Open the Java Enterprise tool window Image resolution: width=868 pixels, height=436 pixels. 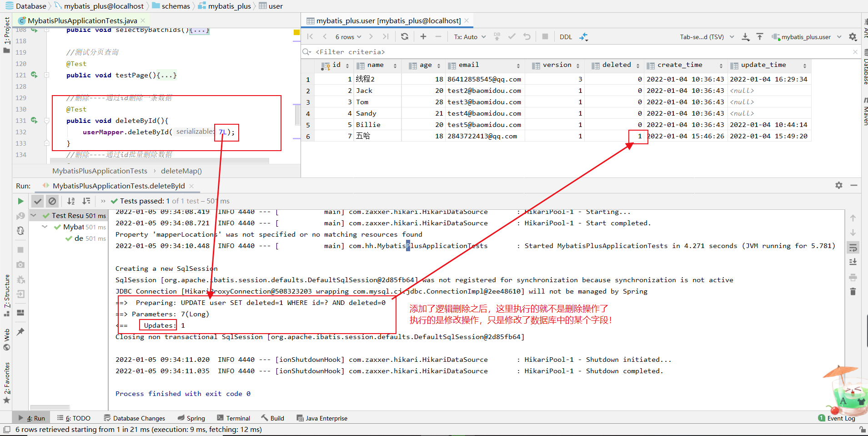point(322,418)
